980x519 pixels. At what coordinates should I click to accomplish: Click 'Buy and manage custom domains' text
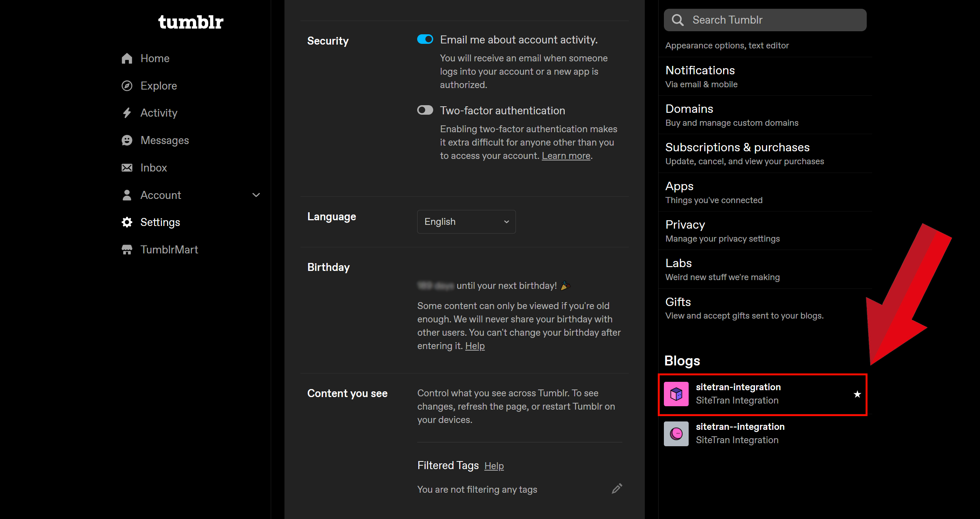point(732,123)
